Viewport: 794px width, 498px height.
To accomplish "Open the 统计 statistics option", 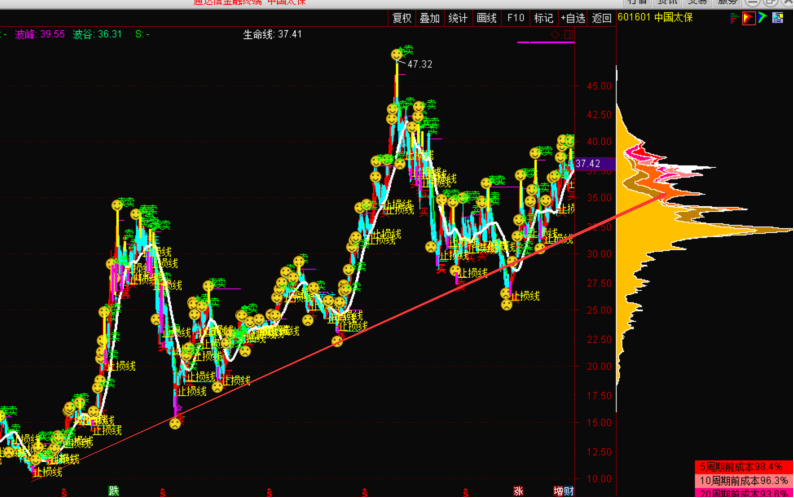I will click(458, 17).
